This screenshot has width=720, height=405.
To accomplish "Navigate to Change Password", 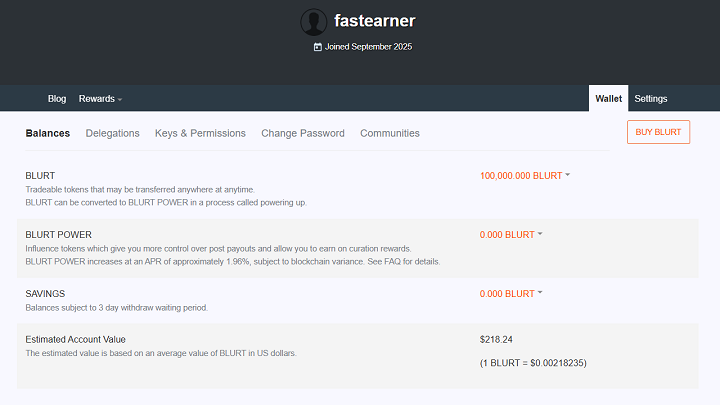I will (303, 133).
